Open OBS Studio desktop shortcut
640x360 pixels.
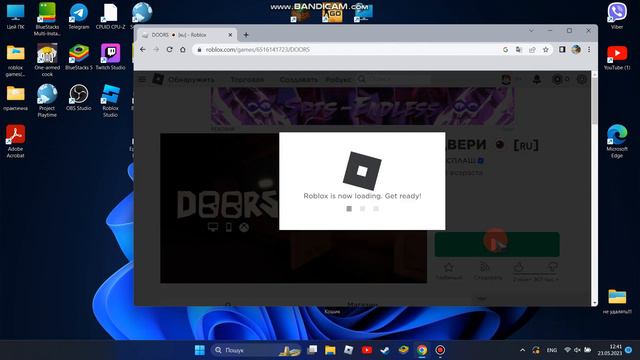pyautogui.click(x=79, y=98)
